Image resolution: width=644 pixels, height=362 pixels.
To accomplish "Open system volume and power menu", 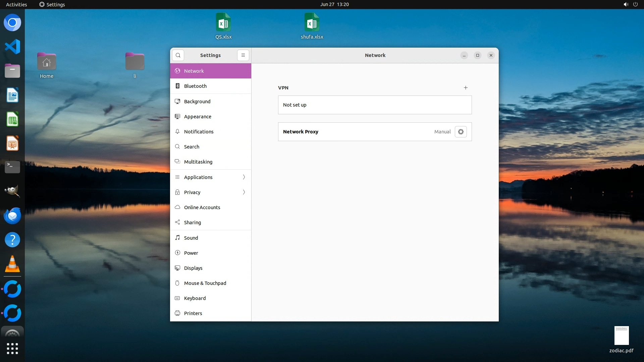I will (630, 4).
